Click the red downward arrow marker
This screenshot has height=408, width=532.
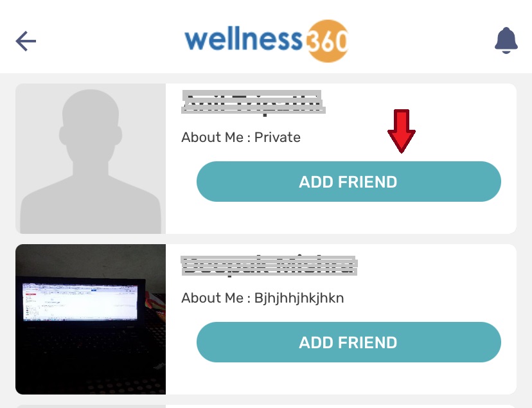(402, 131)
